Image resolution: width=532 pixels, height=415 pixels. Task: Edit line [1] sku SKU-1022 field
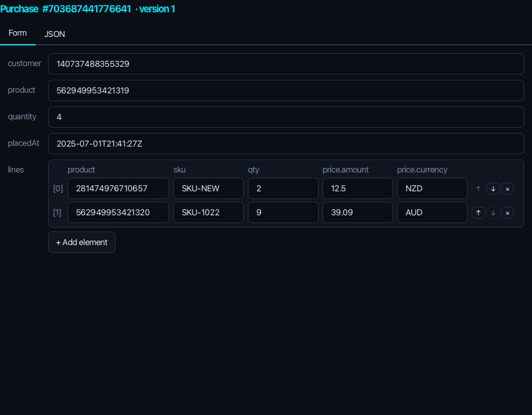pos(208,213)
